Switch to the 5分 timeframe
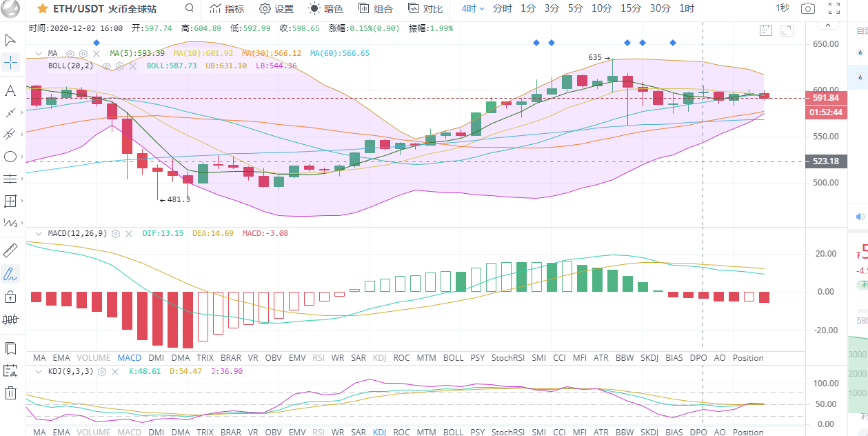The image size is (868, 436). (575, 9)
